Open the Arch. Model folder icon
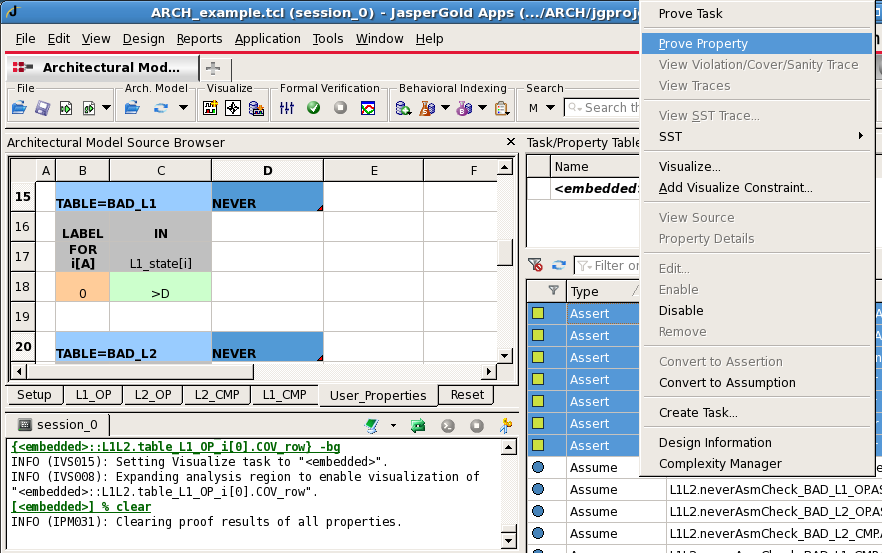The height and width of the screenshot is (553, 882). pyautogui.click(x=132, y=107)
